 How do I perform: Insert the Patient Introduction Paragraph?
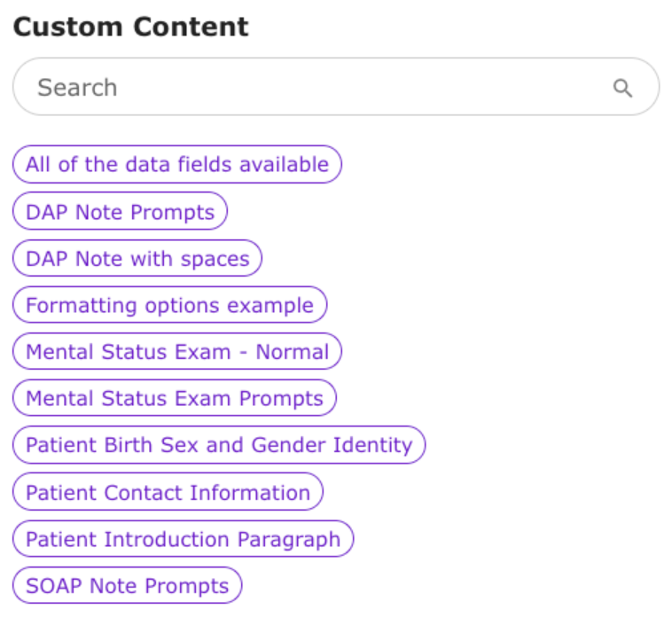click(183, 539)
